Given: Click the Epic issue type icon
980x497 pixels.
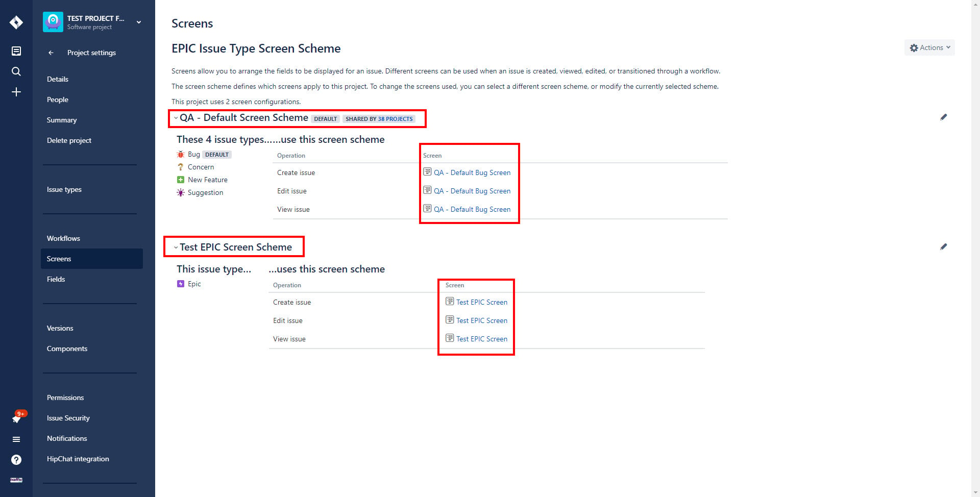Looking at the screenshot, I should click(x=181, y=284).
